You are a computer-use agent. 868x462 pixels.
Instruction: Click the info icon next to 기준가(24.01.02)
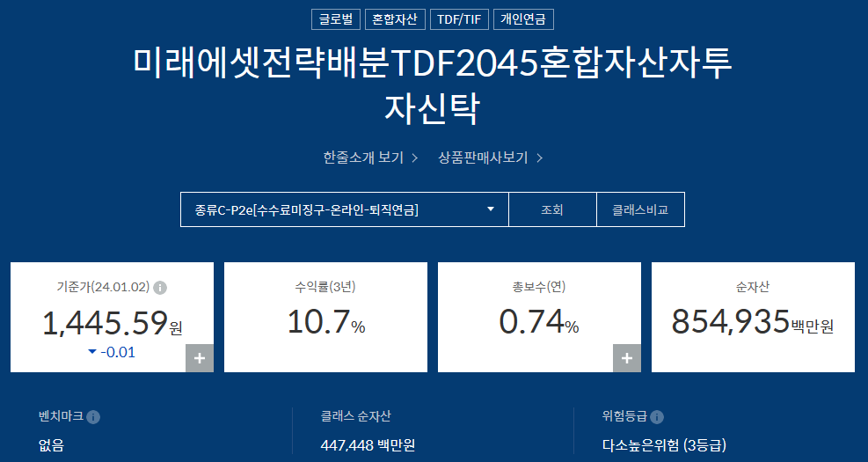pos(160,288)
